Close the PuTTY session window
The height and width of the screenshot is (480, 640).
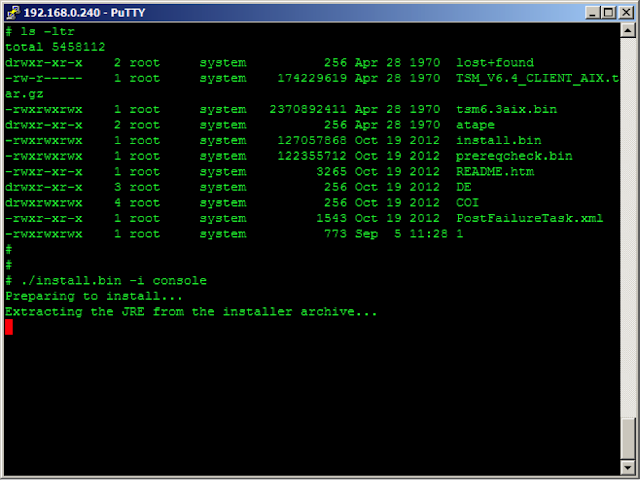(x=626, y=13)
